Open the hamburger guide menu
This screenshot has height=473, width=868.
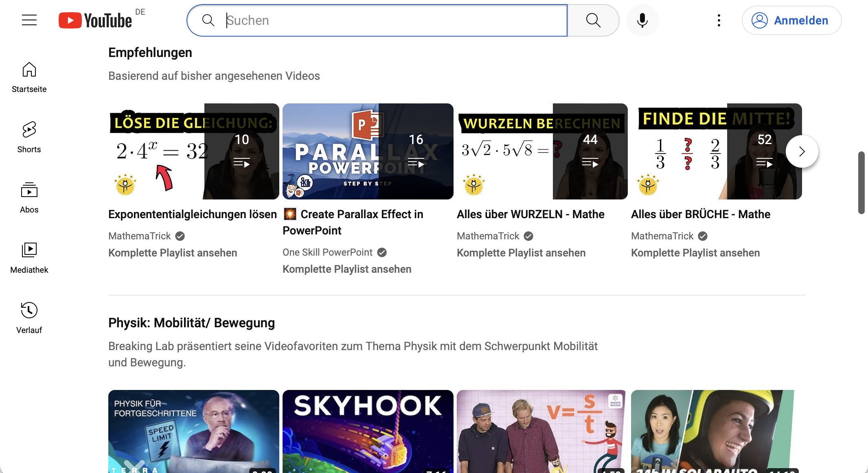[29, 20]
